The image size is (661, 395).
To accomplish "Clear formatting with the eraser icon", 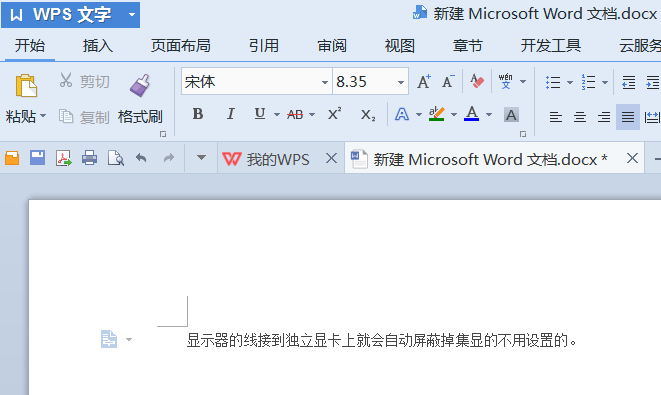I will point(477,81).
